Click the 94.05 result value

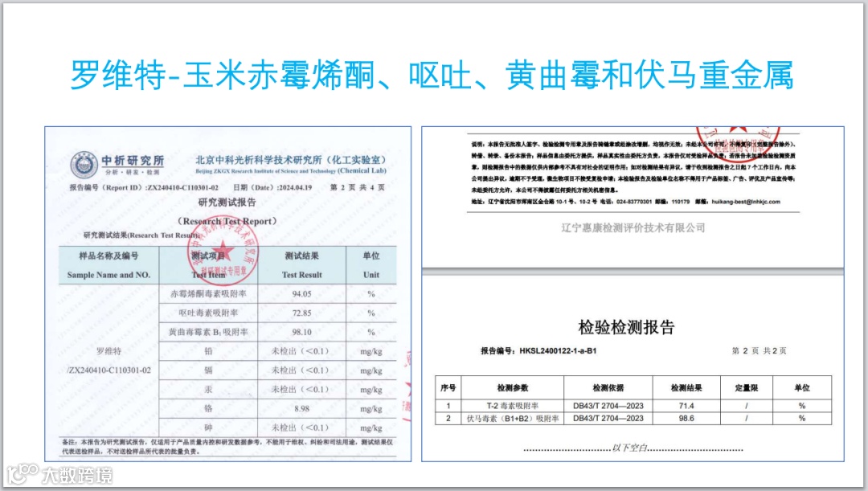(x=301, y=294)
